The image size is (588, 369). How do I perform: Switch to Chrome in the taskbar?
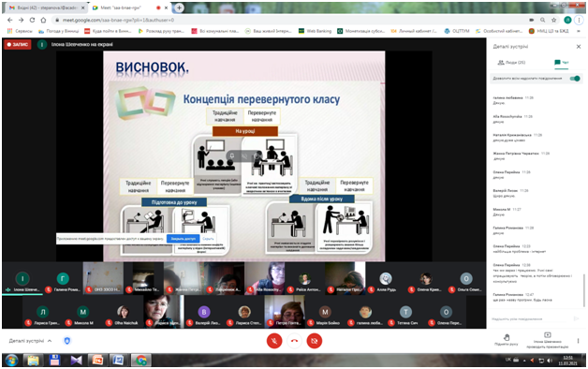tap(141, 361)
